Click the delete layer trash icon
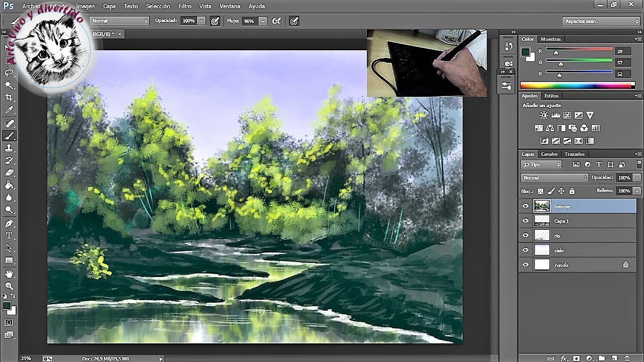Image resolution: width=644 pixels, height=362 pixels. pos(626,358)
